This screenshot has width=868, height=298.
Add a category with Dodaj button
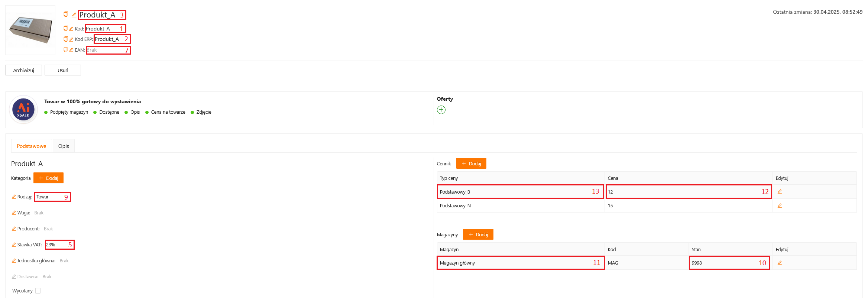[48, 178]
